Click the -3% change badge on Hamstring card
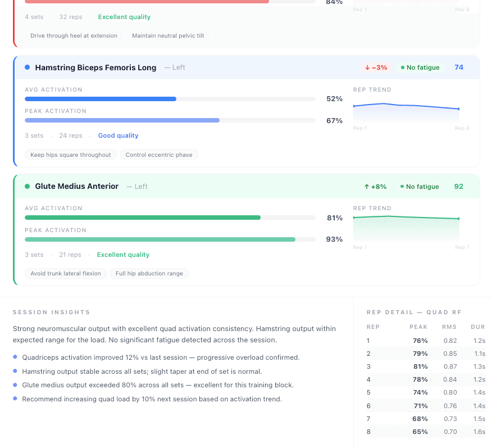This screenshot has width=492, height=448. 376,67
